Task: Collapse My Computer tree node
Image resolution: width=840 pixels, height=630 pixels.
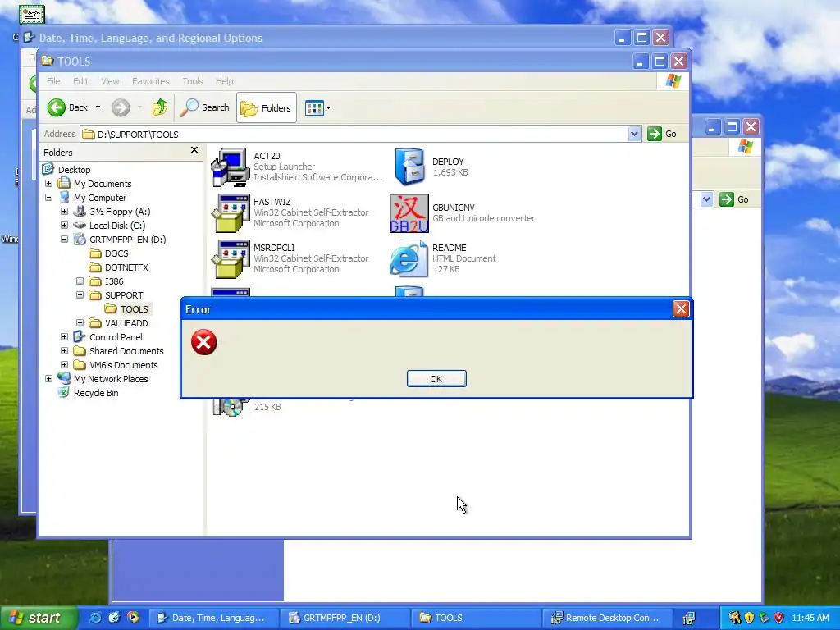Action: (x=48, y=198)
